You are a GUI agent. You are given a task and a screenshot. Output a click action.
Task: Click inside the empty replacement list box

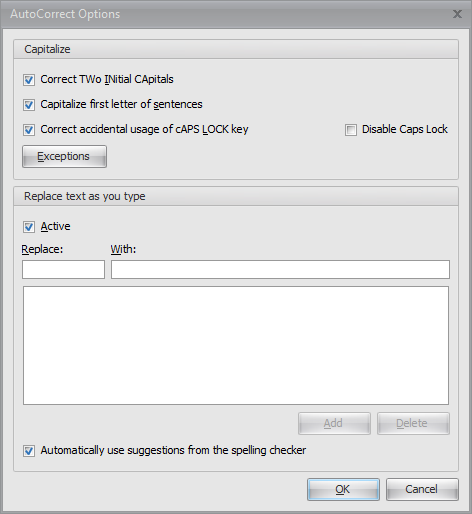tap(236, 345)
